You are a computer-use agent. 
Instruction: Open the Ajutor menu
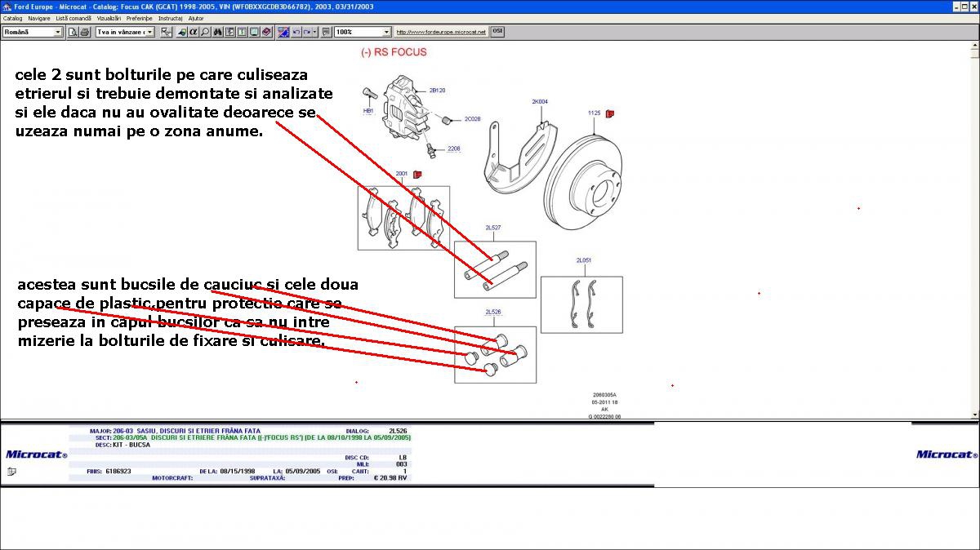click(196, 18)
